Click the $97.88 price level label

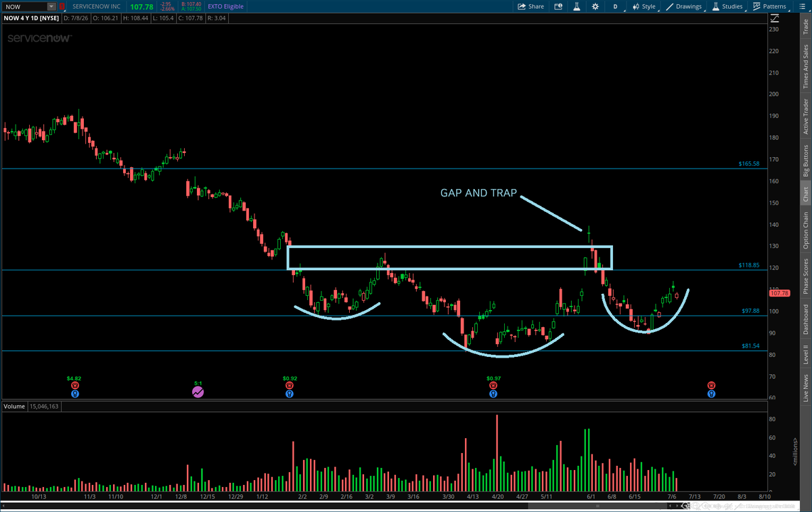[x=752, y=311]
